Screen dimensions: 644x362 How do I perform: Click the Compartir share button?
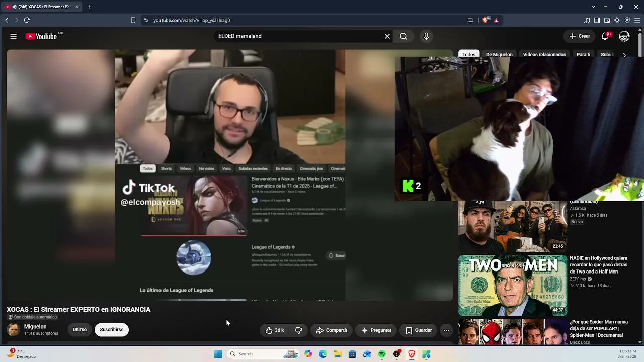click(332, 330)
